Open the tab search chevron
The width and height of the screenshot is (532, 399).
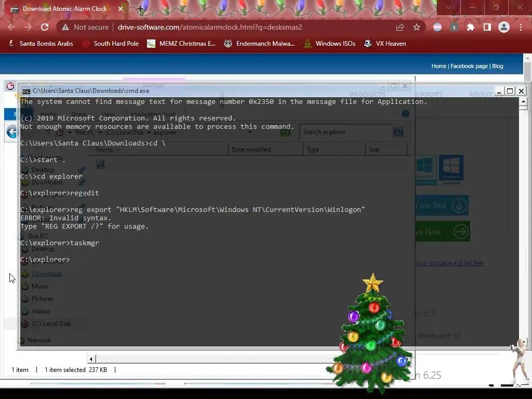(x=448, y=7)
